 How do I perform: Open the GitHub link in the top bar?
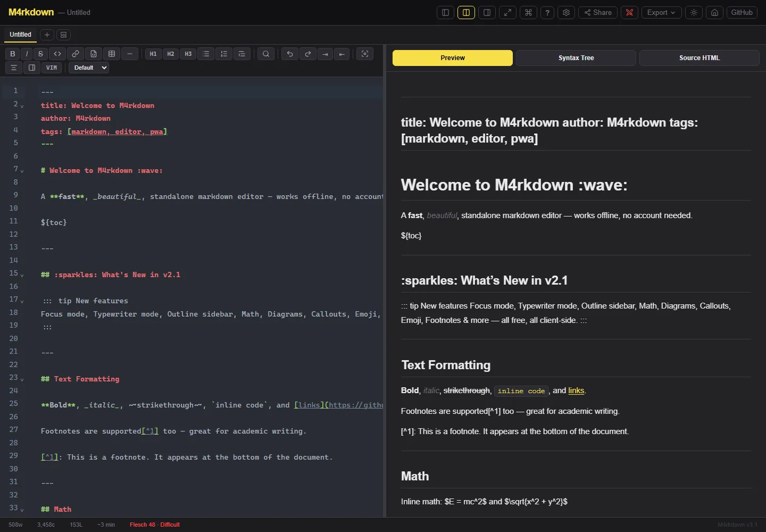(x=742, y=12)
